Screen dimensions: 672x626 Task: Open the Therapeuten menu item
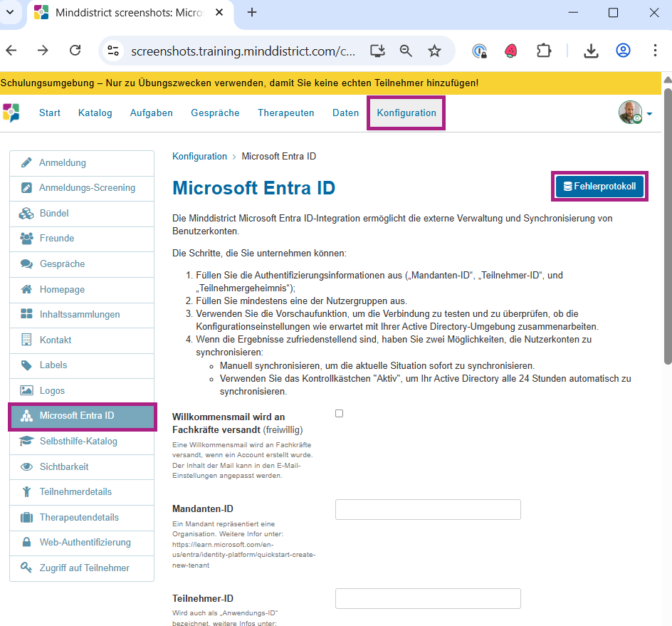pos(286,113)
